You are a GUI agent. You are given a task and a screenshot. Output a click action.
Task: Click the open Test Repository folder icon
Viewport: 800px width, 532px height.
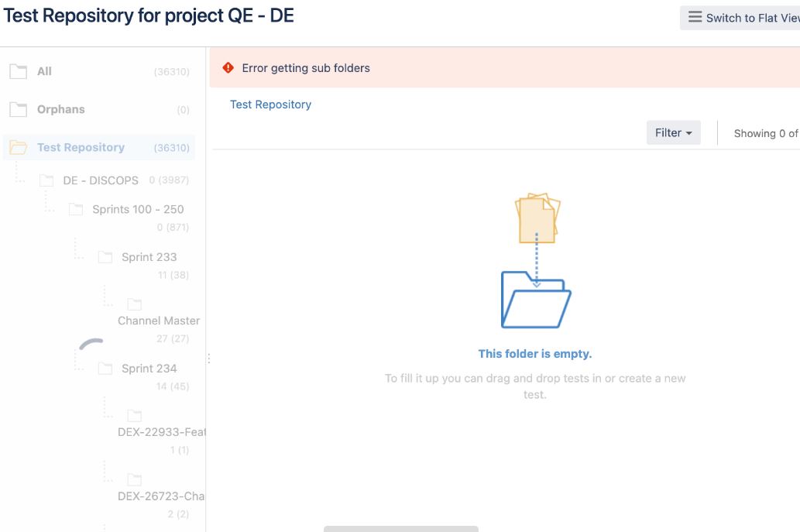point(18,148)
